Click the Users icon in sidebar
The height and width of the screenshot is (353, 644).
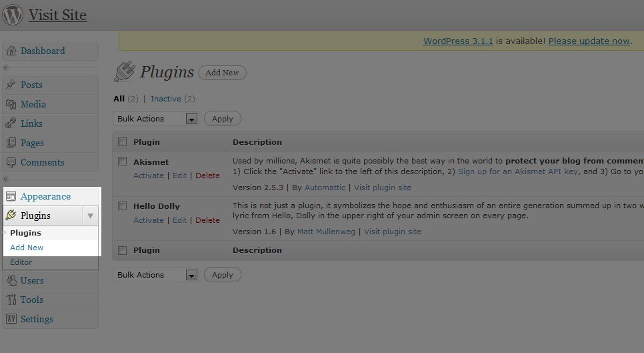tap(11, 280)
